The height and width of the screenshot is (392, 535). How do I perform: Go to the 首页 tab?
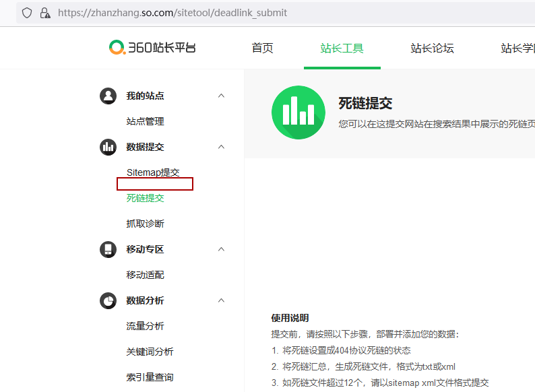tap(262, 48)
